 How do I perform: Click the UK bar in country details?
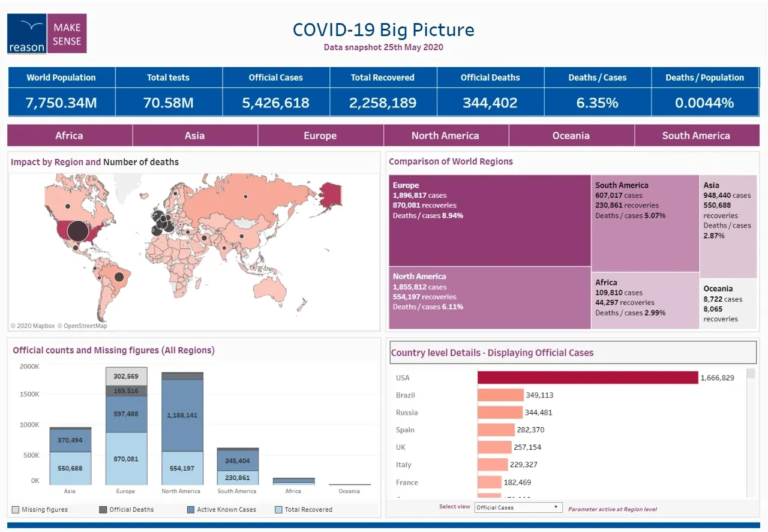[x=494, y=447]
